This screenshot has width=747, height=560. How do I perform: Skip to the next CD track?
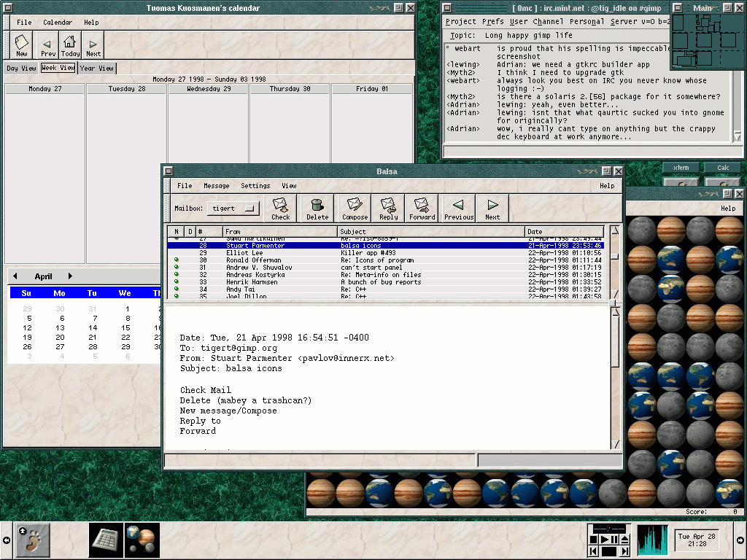pos(625,551)
